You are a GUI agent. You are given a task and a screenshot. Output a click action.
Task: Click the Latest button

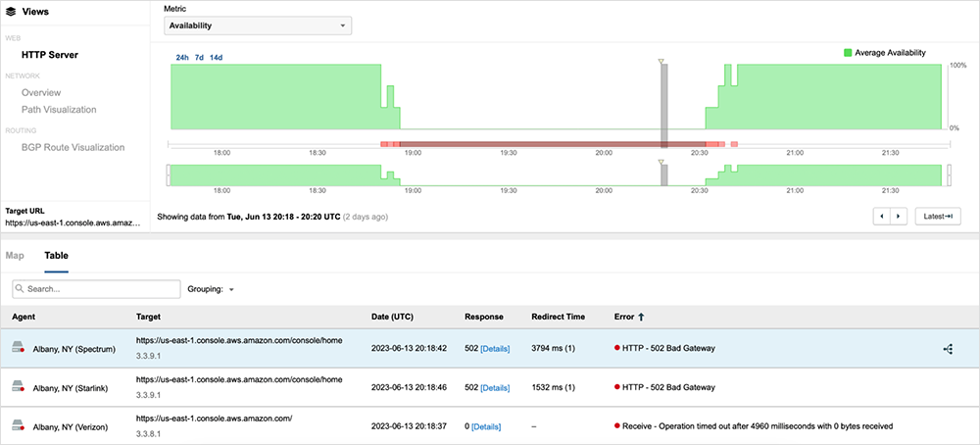(938, 216)
